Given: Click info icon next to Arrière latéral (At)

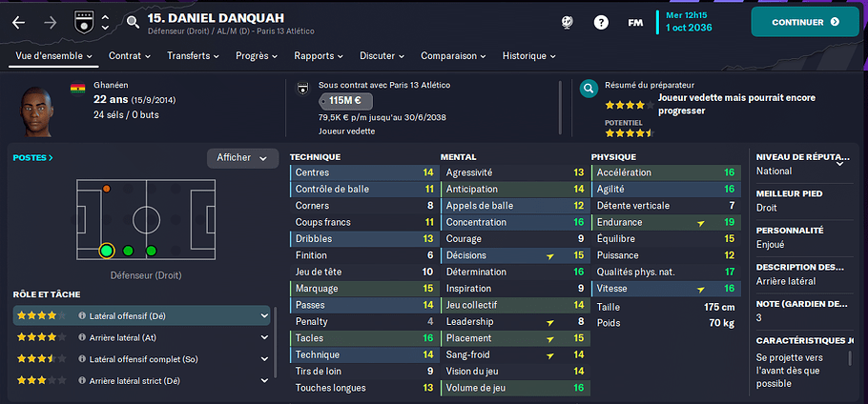Looking at the screenshot, I should coord(82,337).
